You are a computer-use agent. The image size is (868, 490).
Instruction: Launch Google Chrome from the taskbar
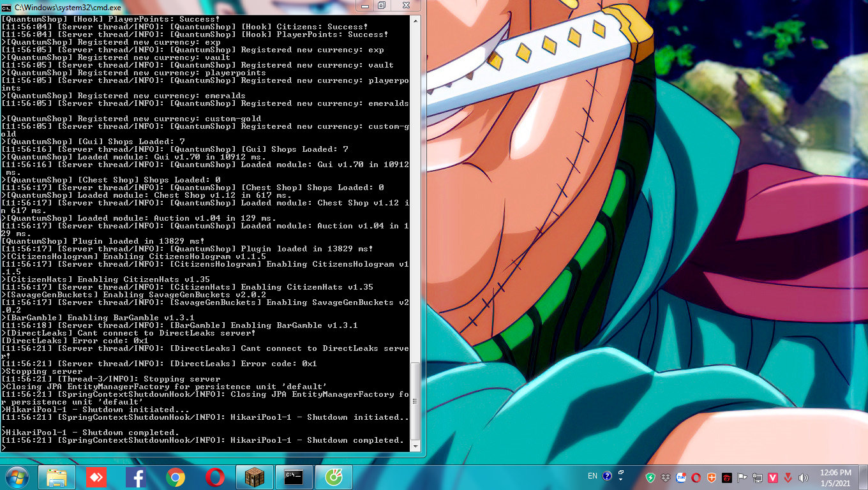[x=176, y=477]
